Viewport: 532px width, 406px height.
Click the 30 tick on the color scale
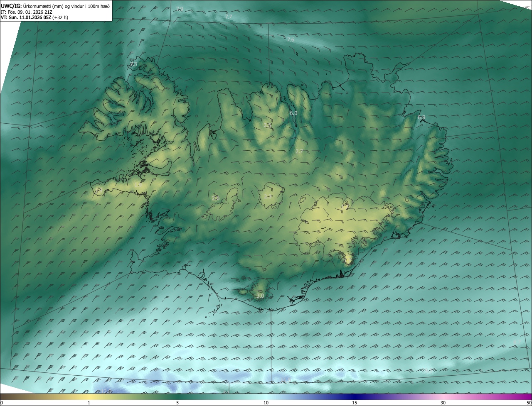tap(443, 403)
